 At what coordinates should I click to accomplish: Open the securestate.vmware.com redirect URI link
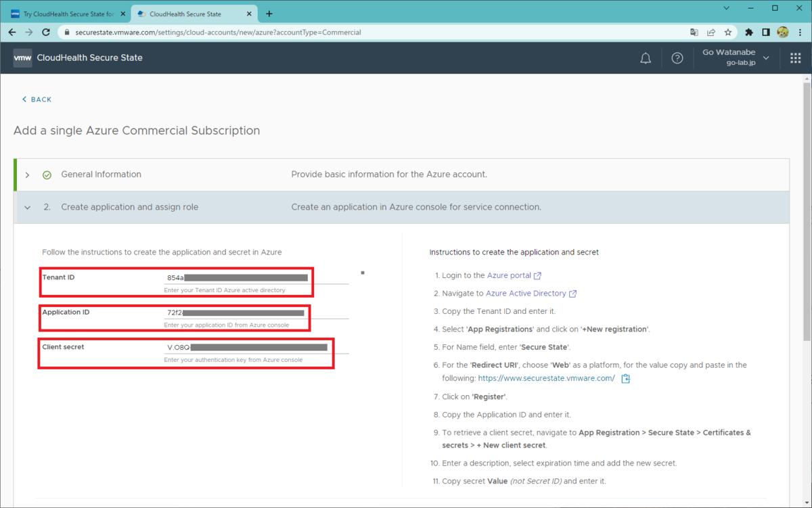(546, 378)
